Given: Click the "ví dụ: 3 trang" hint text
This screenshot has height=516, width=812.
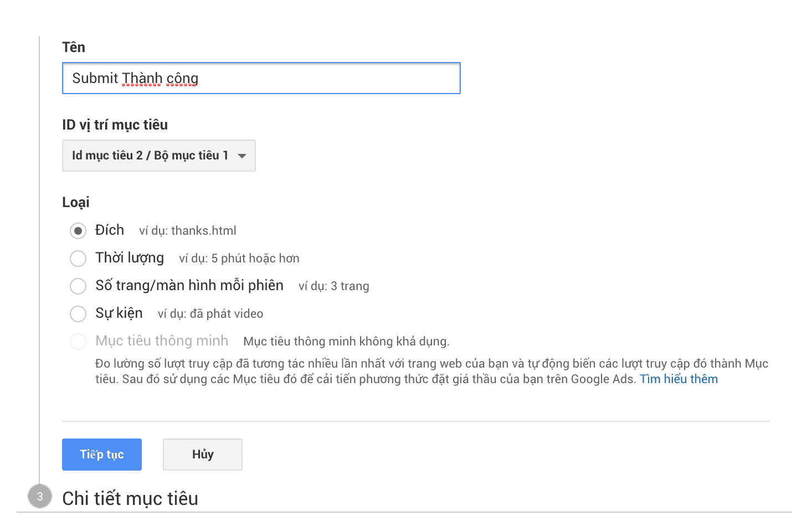Looking at the screenshot, I should point(334,286).
